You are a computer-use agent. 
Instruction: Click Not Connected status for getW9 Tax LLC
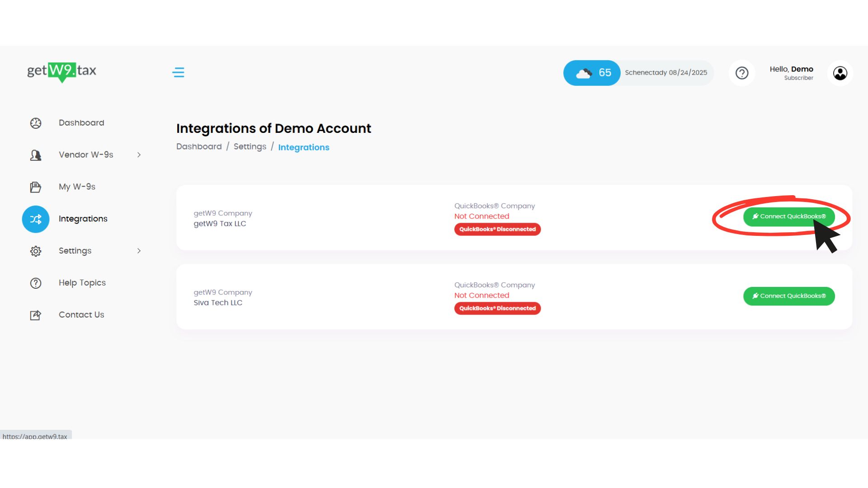click(x=481, y=216)
